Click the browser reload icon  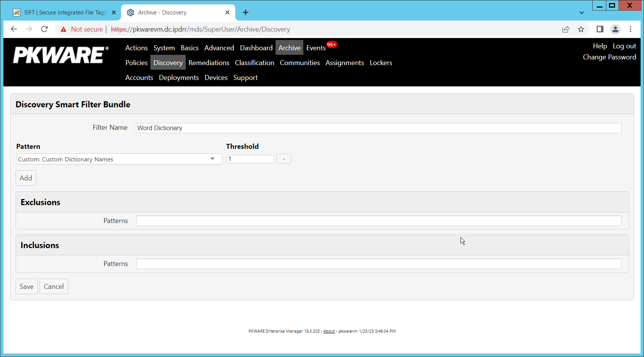click(45, 29)
